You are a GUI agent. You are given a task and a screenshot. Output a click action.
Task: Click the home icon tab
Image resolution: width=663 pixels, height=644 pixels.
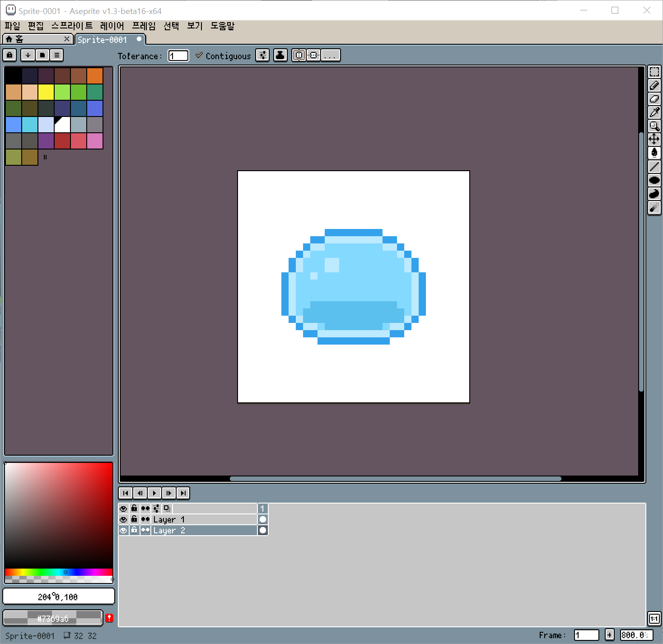(9, 39)
